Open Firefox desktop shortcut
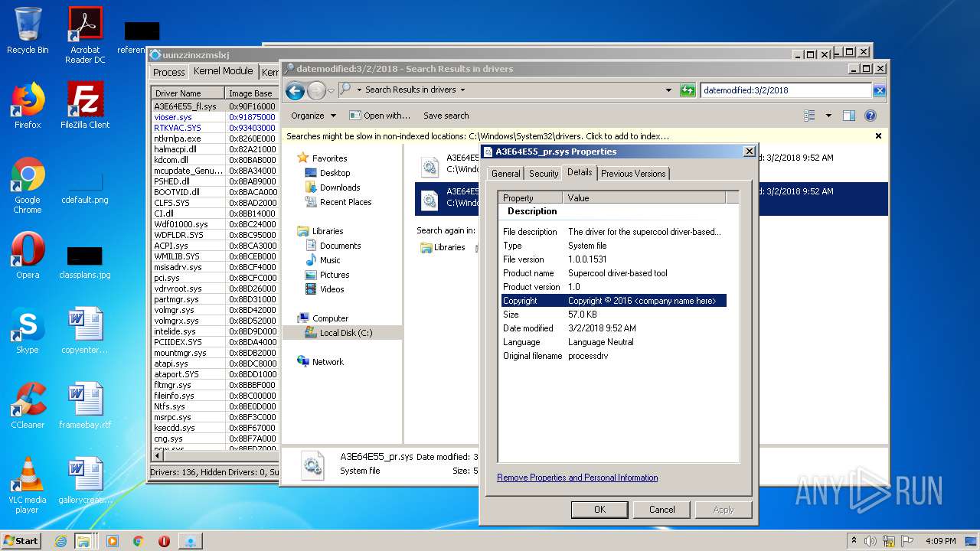The height and width of the screenshot is (551, 980). [28, 106]
